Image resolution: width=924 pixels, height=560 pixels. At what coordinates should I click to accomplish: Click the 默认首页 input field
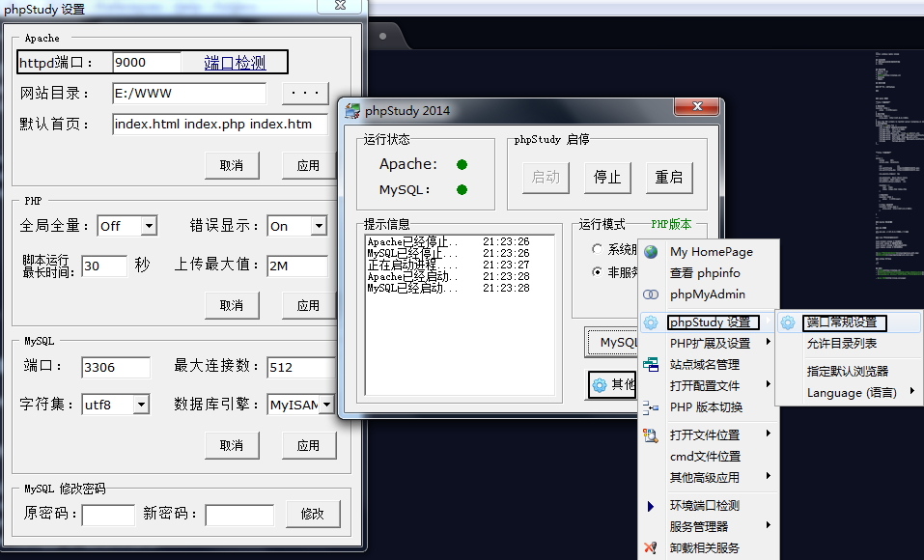(x=220, y=125)
